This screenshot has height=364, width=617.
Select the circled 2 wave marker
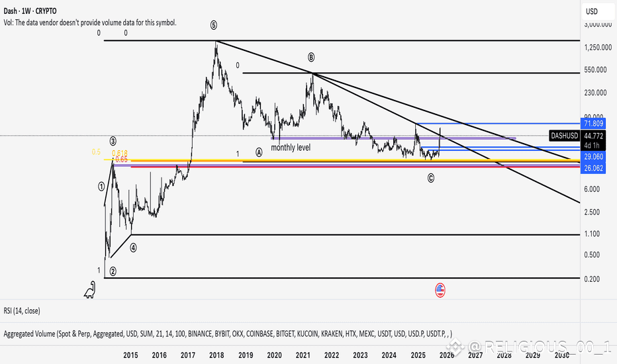pyautogui.click(x=113, y=271)
